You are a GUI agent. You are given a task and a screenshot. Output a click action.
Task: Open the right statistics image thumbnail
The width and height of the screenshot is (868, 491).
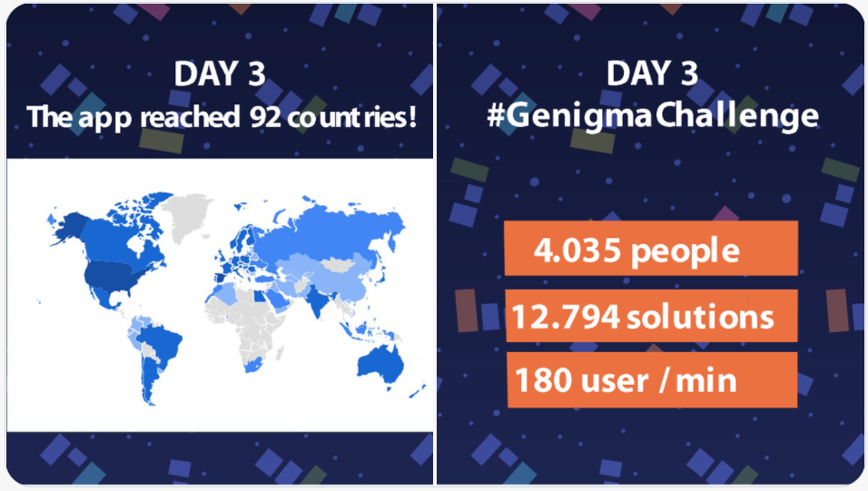pos(650,245)
